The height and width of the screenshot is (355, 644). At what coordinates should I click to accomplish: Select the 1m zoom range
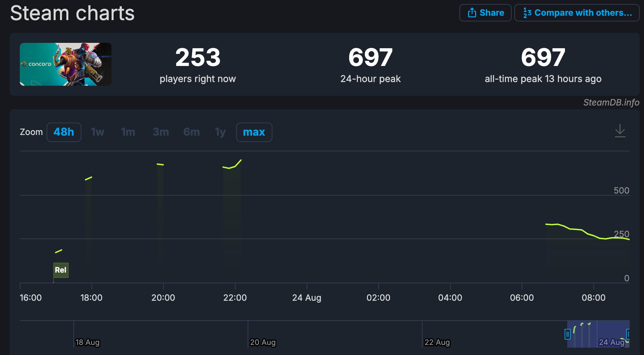point(128,132)
